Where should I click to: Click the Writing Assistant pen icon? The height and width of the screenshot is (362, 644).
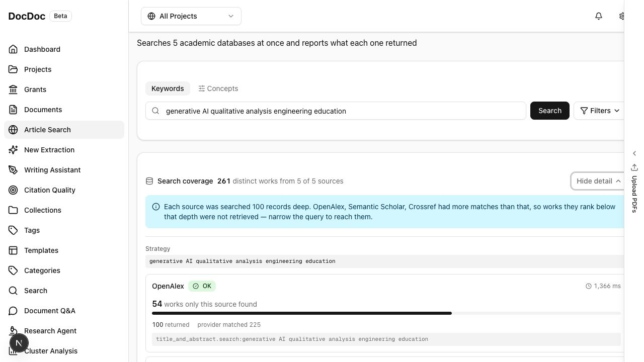(x=14, y=170)
